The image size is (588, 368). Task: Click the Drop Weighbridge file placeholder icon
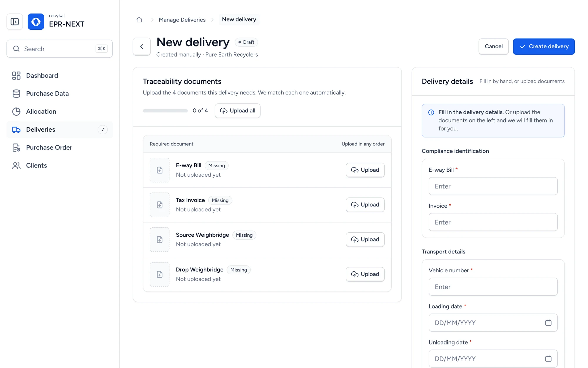click(160, 274)
